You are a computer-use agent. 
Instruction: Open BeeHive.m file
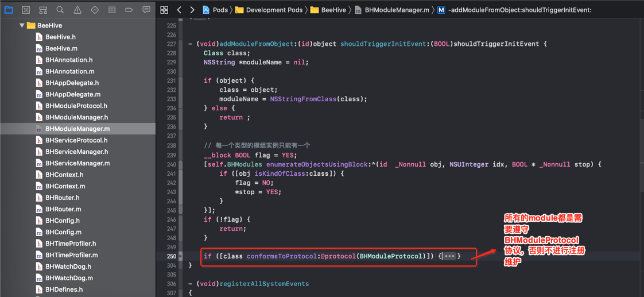(x=56, y=48)
